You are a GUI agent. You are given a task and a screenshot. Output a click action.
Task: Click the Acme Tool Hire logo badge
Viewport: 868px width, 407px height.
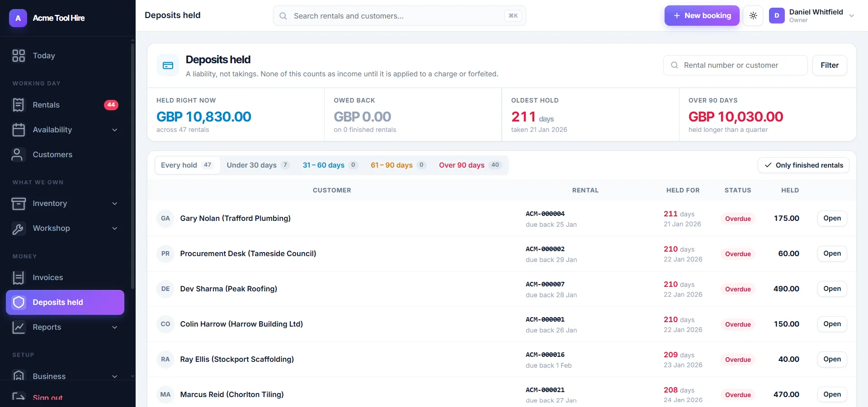point(18,18)
